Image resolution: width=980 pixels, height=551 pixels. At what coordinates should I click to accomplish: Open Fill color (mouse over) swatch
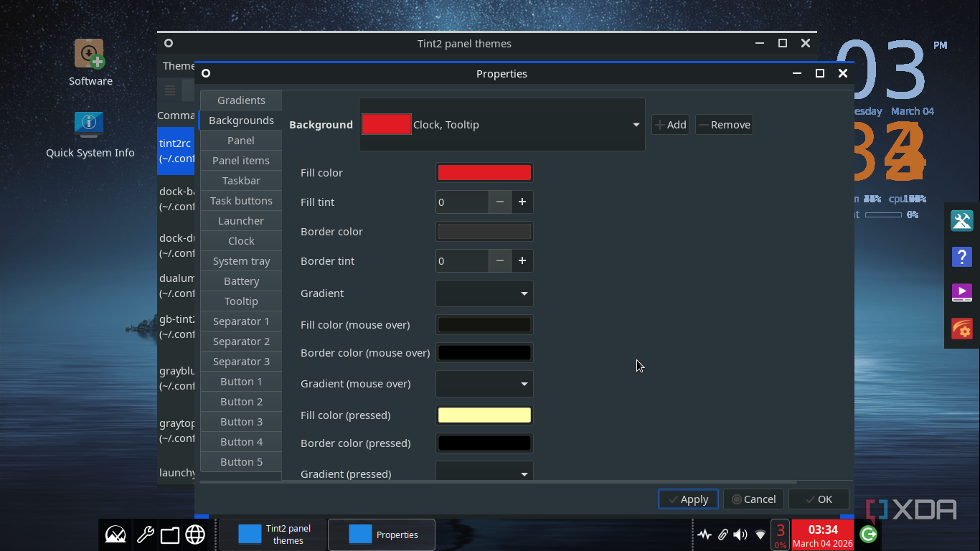coord(484,325)
